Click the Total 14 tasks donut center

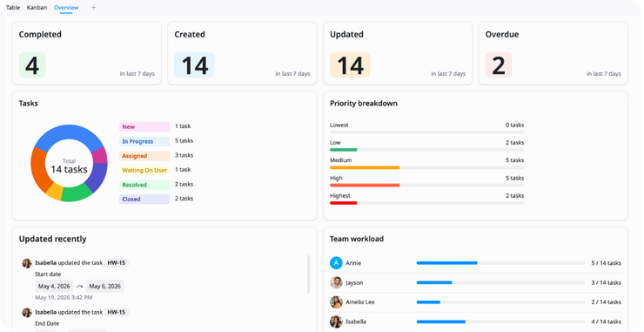69,166
